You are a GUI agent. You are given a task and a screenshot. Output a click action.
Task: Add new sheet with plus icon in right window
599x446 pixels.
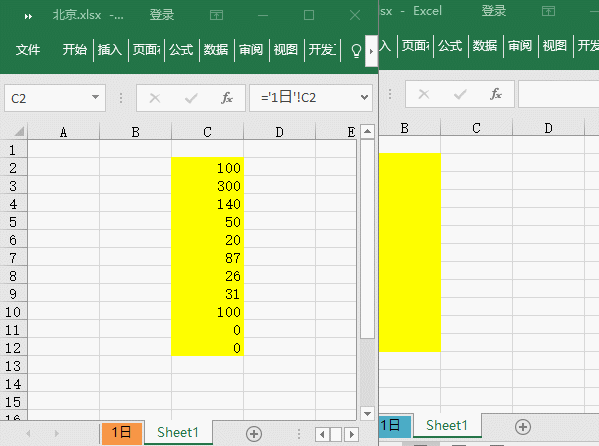523,427
